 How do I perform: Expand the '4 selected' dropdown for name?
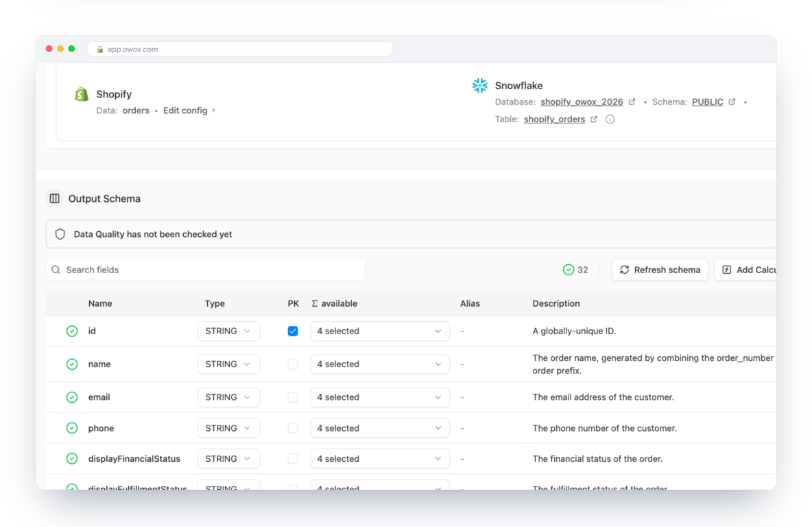[x=379, y=364]
